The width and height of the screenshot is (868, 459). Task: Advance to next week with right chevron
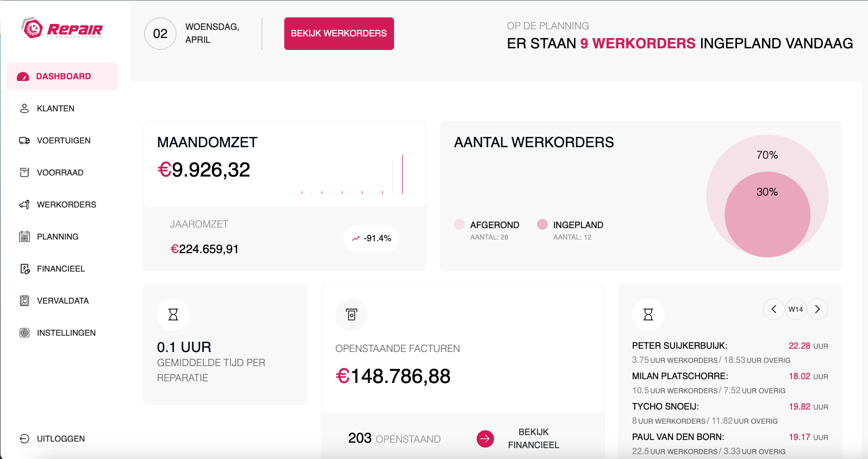pos(817,309)
